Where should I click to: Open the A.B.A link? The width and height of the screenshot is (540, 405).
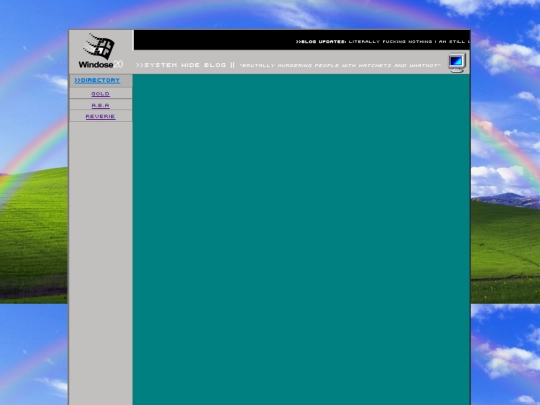coord(101,105)
